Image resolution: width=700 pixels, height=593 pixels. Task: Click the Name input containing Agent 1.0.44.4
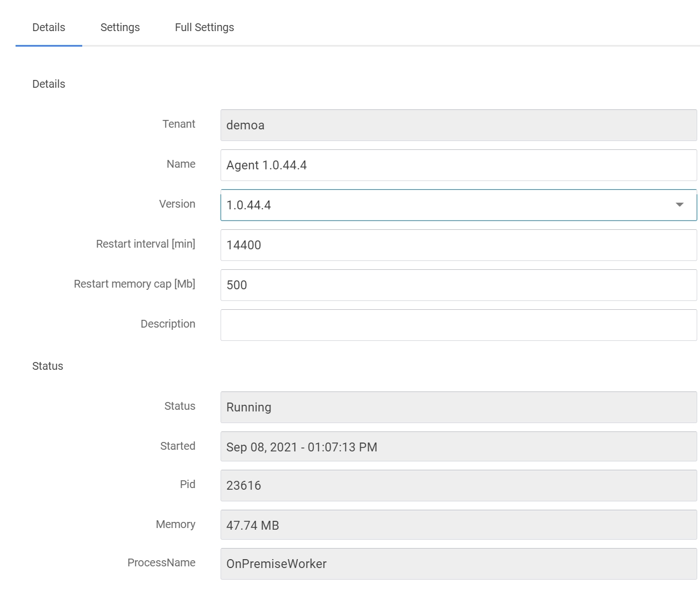click(x=458, y=165)
